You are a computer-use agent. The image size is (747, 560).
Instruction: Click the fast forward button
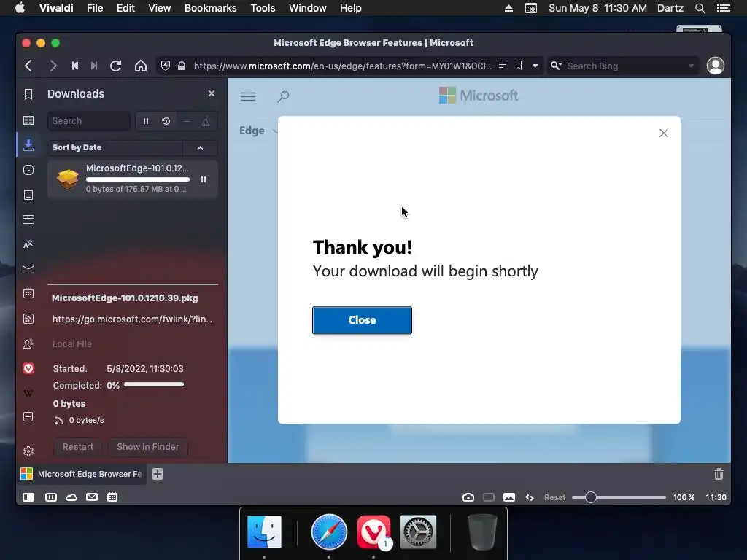point(94,66)
